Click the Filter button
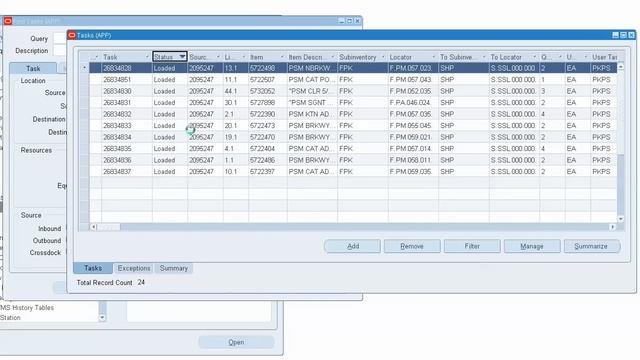The height and width of the screenshot is (360, 640). click(x=472, y=246)
